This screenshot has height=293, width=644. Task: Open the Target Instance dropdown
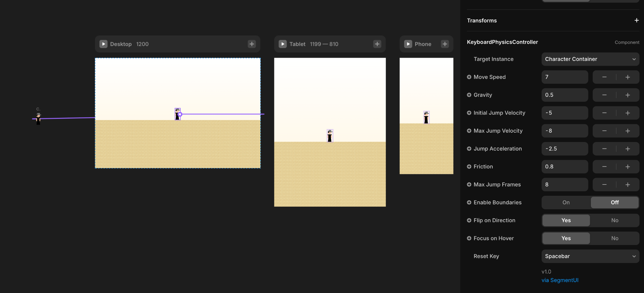590,59
